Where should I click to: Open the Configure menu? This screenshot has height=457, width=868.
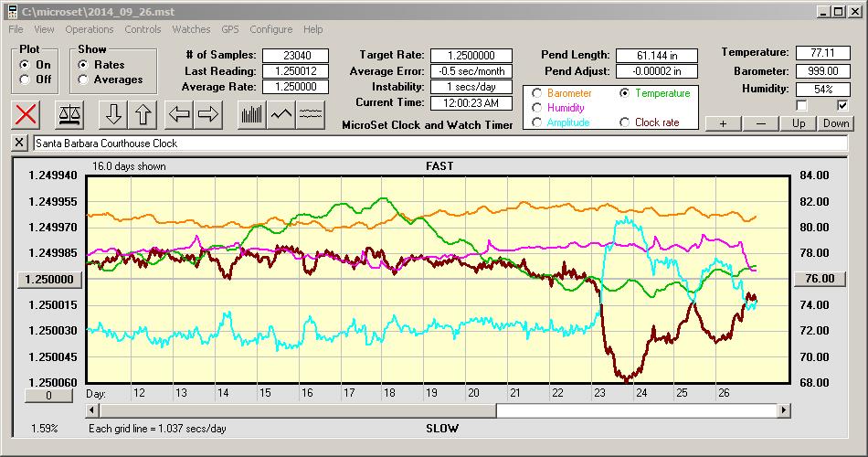pyautogui.click(x=271, y=29)
